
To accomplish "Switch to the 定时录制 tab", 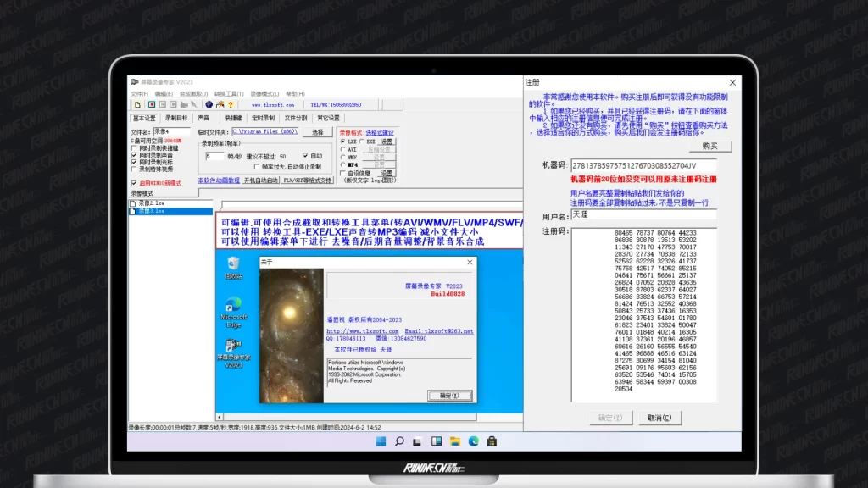I will 262,119.
